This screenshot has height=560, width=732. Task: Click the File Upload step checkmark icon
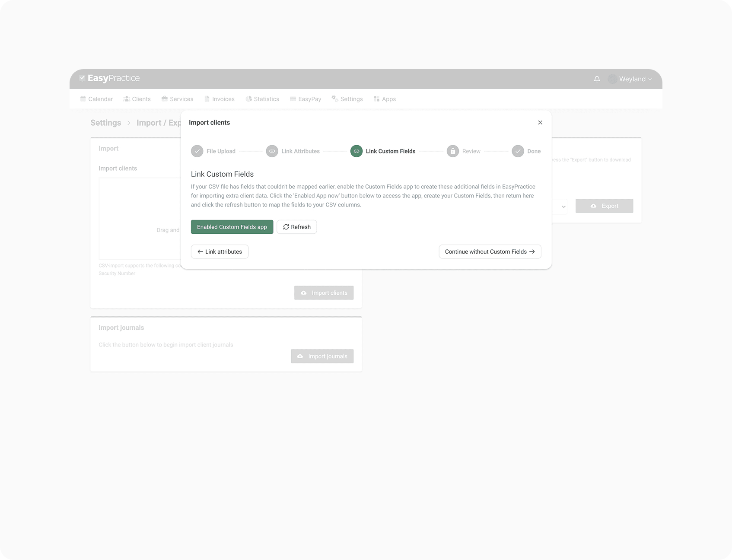point(197,151)
